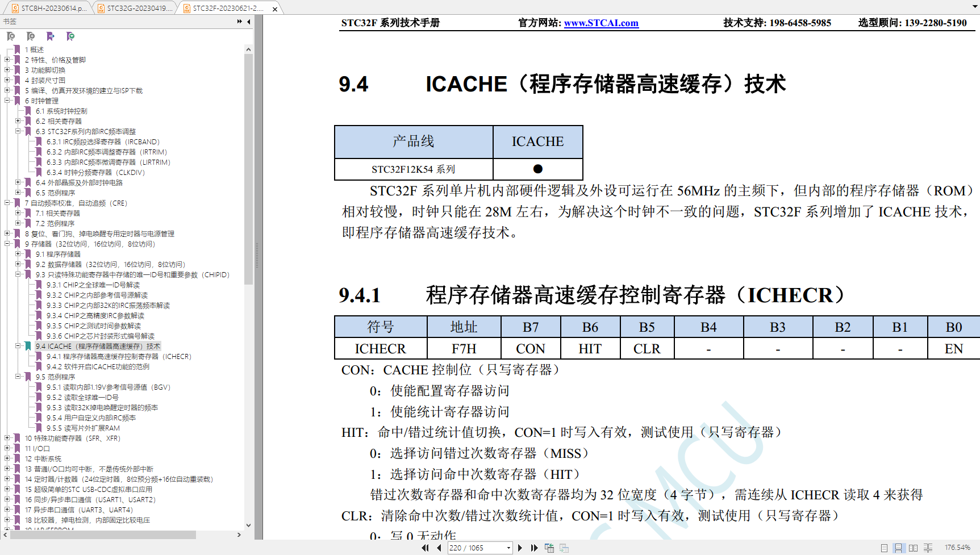Open bookmark '6.1 系统时钟控制'

coord(61,111)
